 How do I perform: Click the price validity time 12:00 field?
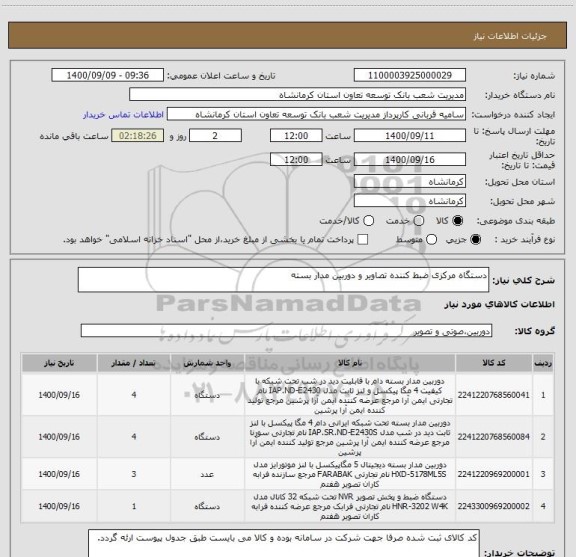(x=296, y=159)
